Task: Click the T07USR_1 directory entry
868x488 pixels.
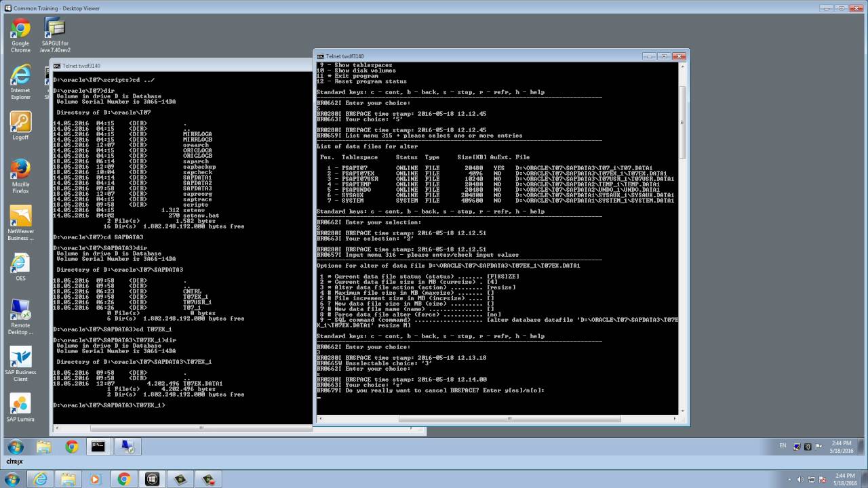Action: coord(132,302)
